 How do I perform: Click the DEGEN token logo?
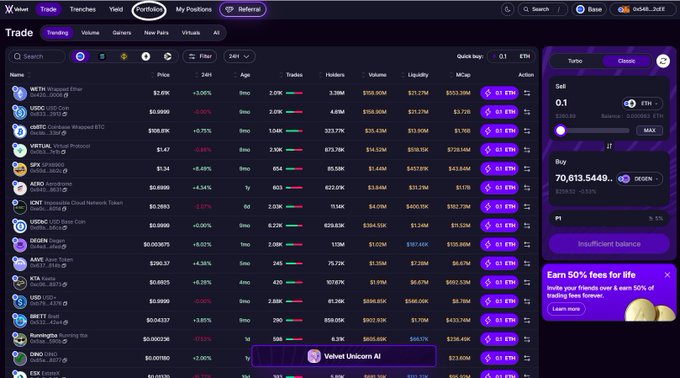[x=19, y=244]
